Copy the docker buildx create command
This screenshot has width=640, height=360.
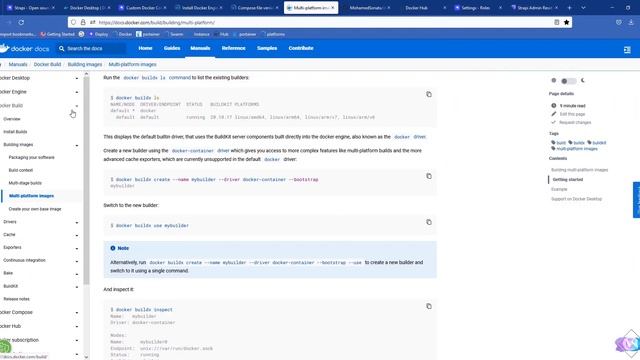[x=429, y=176]
